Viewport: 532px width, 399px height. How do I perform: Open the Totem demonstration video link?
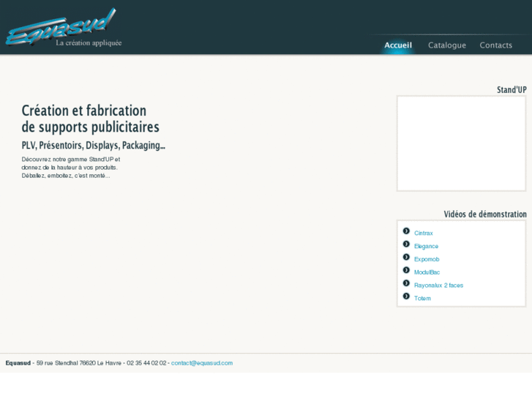coord(422,298)
